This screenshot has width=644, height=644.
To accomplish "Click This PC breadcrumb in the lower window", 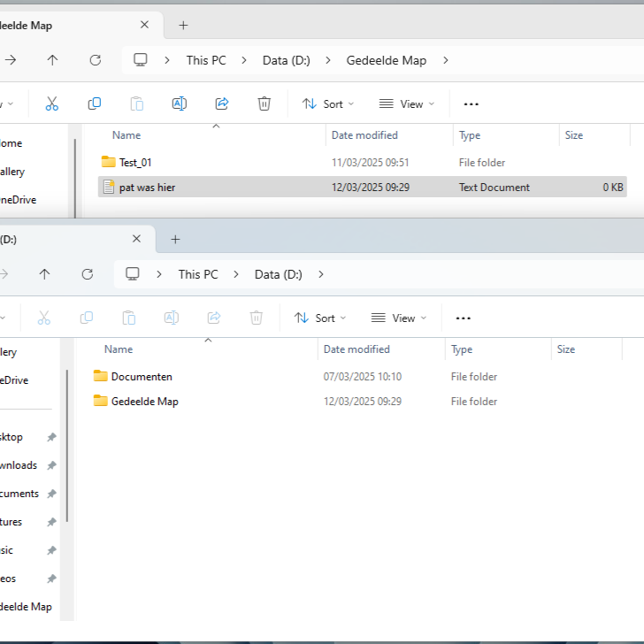I will 197,274.
